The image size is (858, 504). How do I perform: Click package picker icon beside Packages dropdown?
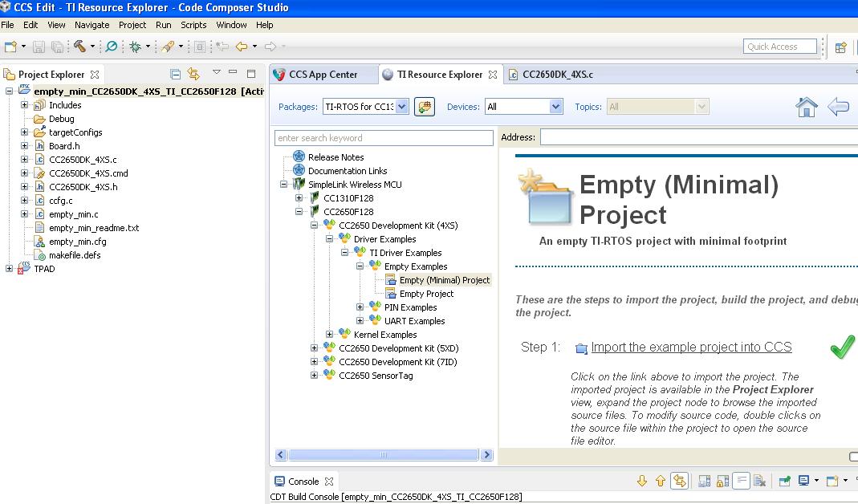424,107
